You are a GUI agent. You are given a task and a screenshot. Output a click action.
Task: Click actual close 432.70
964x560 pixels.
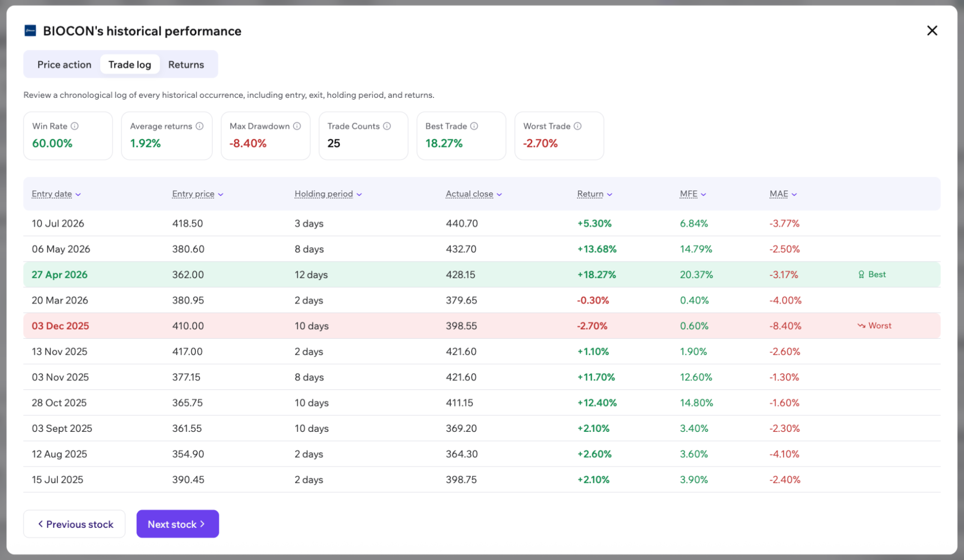click(x=461, y=249)
